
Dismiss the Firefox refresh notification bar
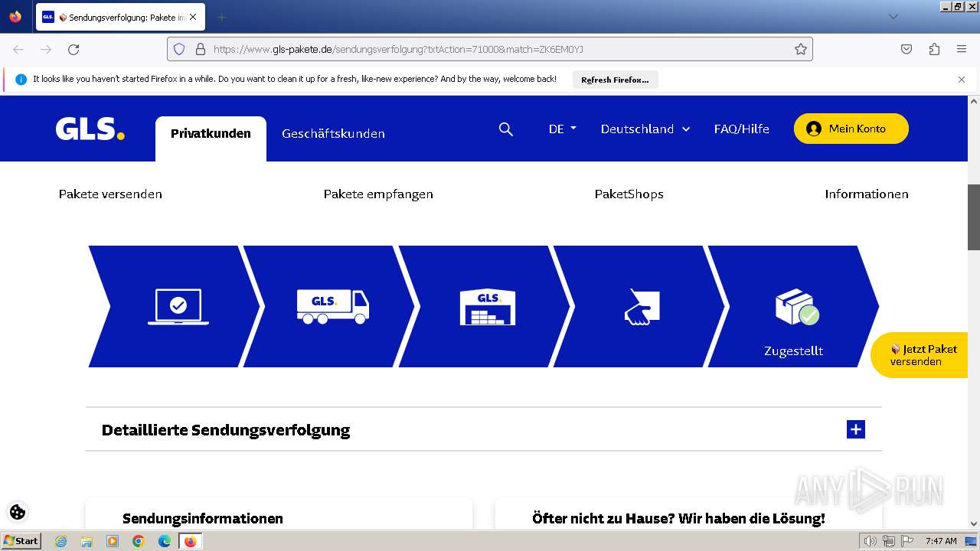click(x=962, y=79)
